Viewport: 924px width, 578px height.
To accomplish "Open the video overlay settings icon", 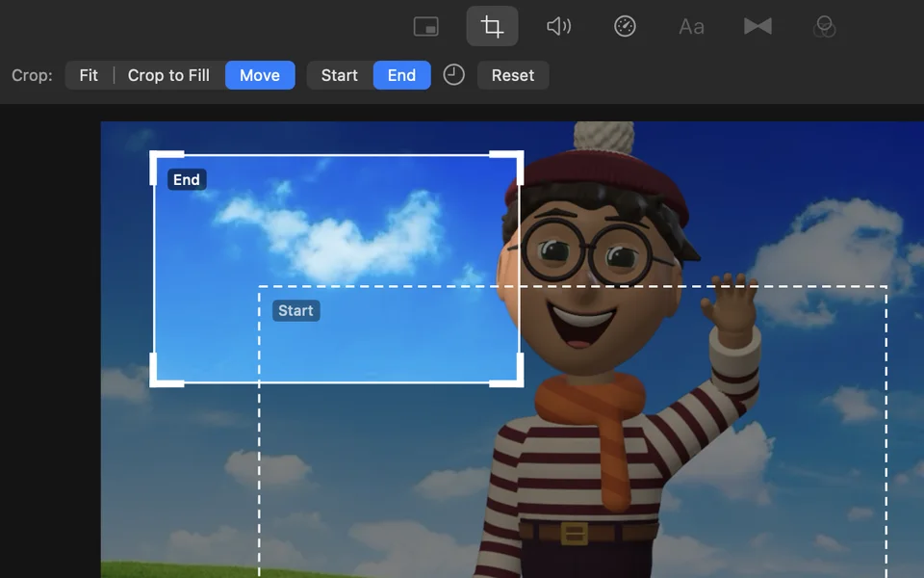I will pos(426,27).
